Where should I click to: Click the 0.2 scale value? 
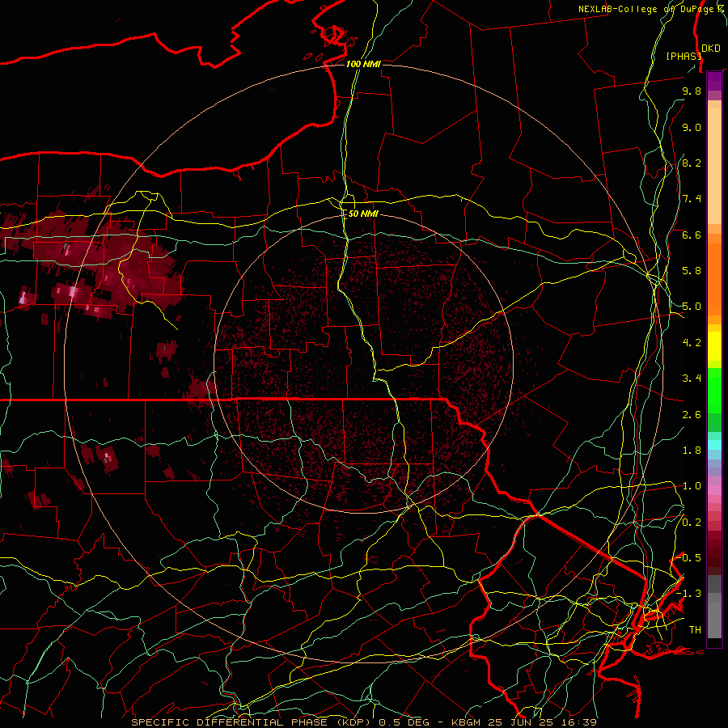(692, 523)
